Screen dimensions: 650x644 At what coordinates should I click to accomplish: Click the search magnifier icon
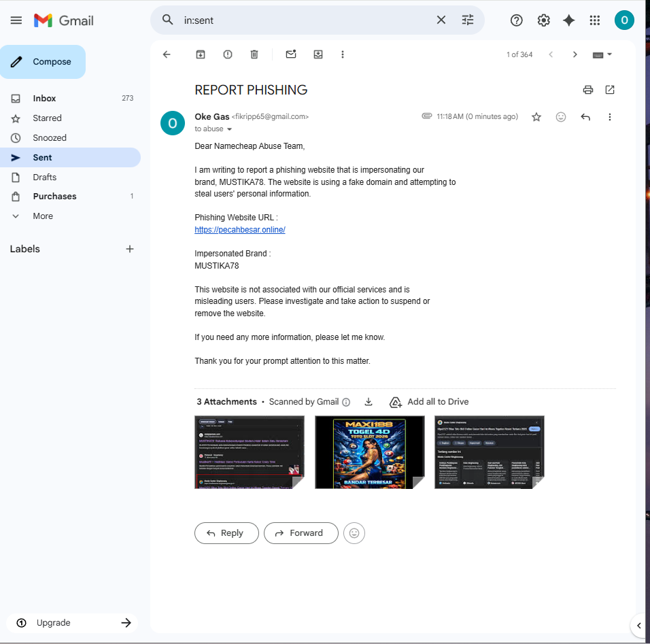(x=167, y=20)
